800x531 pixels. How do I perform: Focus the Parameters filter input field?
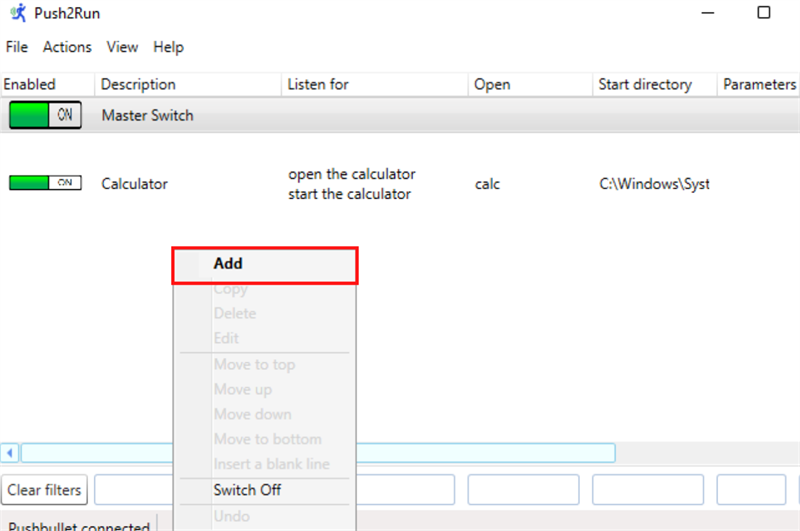click(751, 490)
